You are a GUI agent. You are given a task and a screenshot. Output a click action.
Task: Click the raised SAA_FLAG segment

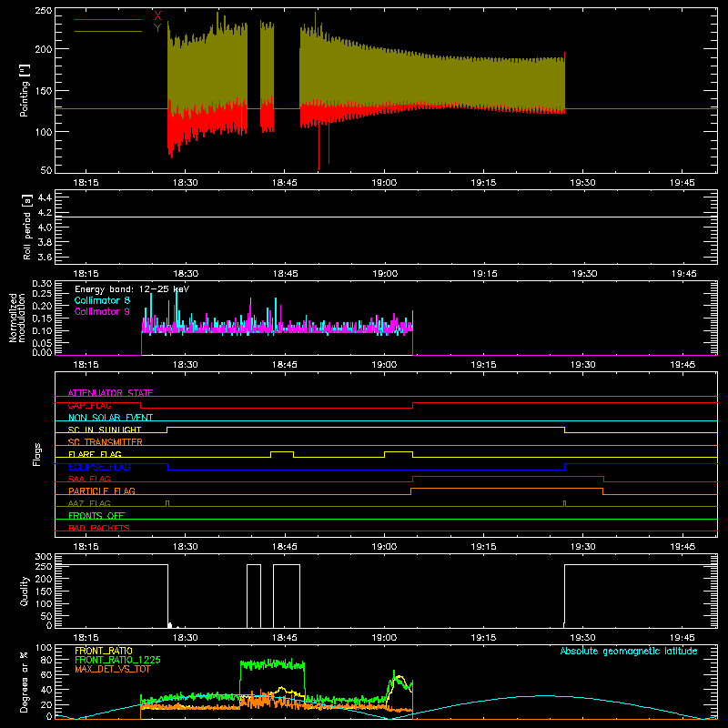coord(509,476)
